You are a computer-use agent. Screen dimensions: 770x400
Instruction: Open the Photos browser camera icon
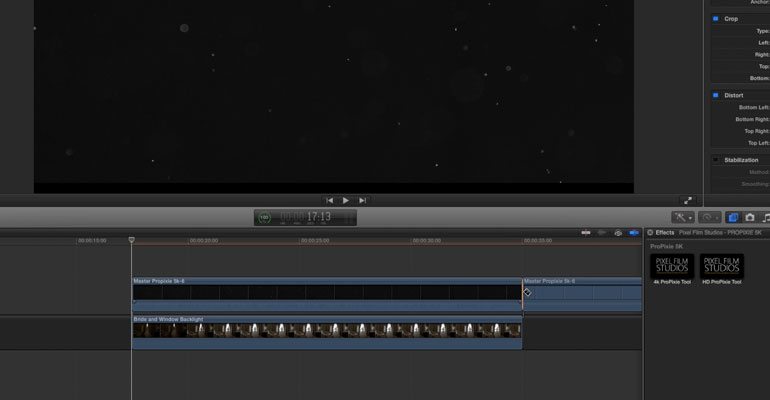click(750, 217)
